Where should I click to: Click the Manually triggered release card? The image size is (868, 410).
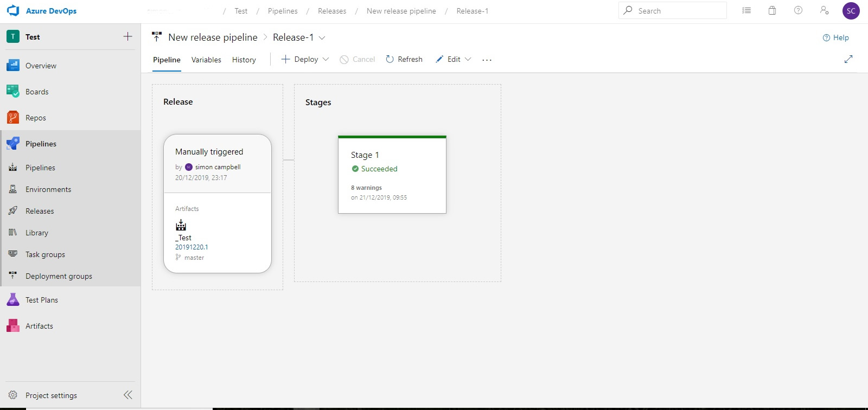pos(218,203)
